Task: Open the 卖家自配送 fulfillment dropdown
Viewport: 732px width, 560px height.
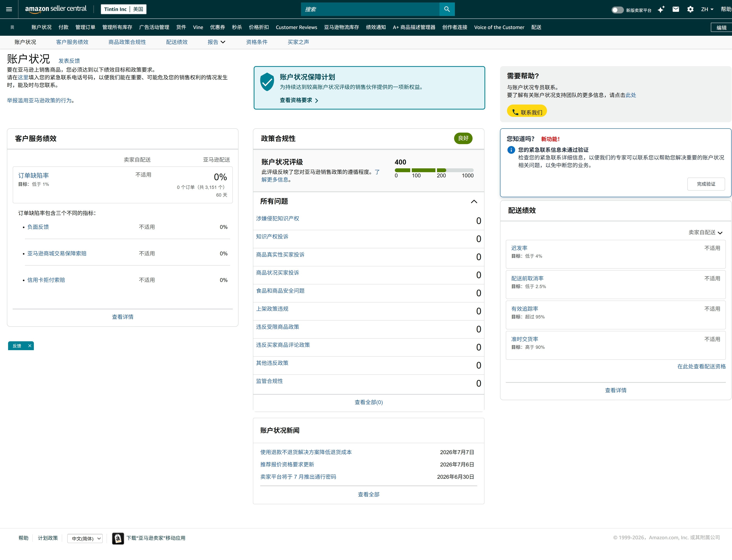Action: coord(705,232)
